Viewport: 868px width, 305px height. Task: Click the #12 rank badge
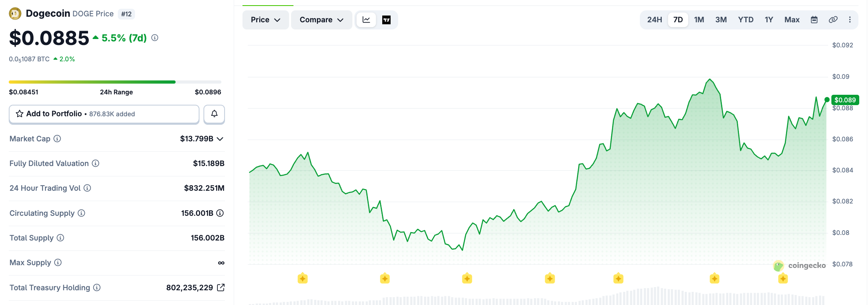click(x=127, y=14)
